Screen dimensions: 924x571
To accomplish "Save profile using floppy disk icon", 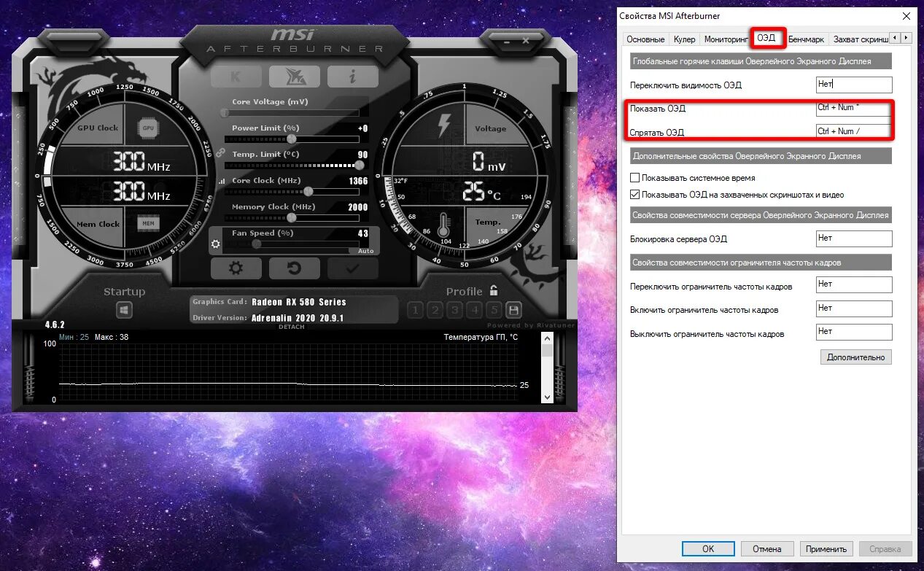I will click(x=513, y=310).
